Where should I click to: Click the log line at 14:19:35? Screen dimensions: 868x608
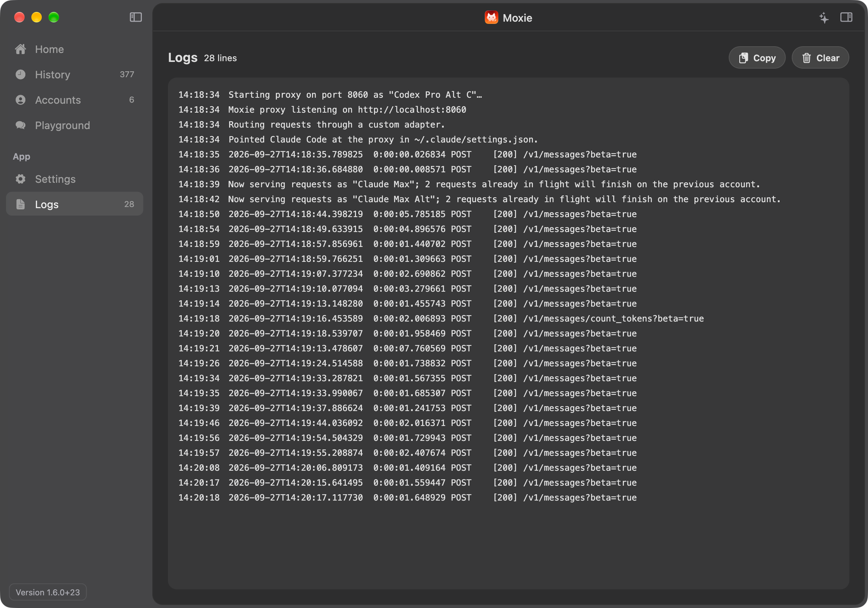(407, 394)
